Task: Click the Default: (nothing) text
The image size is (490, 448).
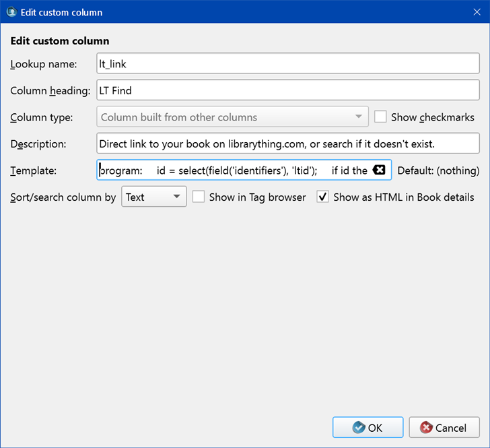Action: click(438, 170)
